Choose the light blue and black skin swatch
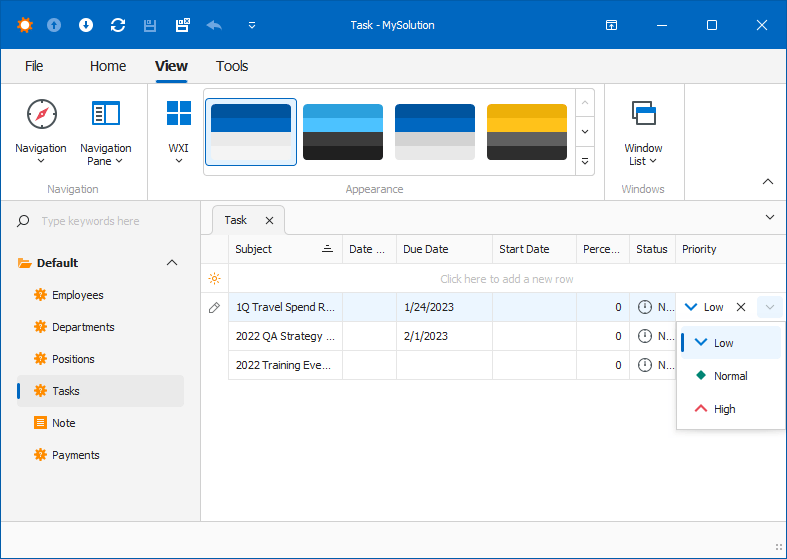Image resolution: width=787 pixels, height=559 pixels. tap(343, 132)
